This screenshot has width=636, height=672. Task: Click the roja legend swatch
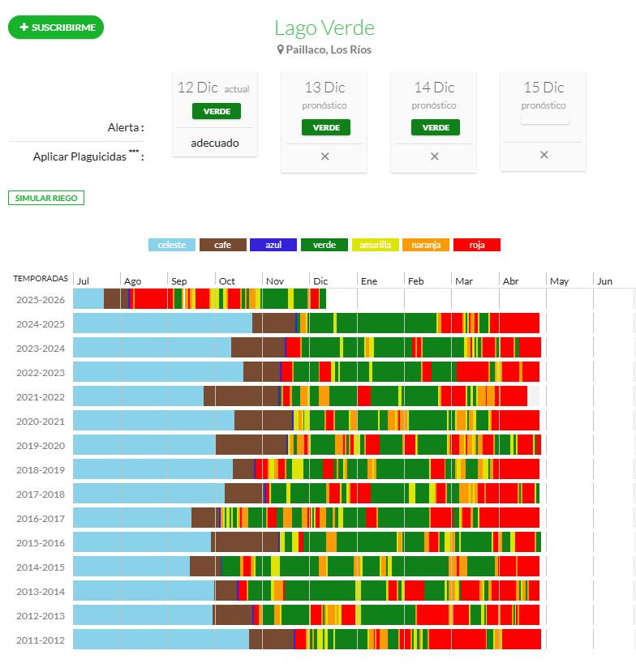[x=477, y=245]
